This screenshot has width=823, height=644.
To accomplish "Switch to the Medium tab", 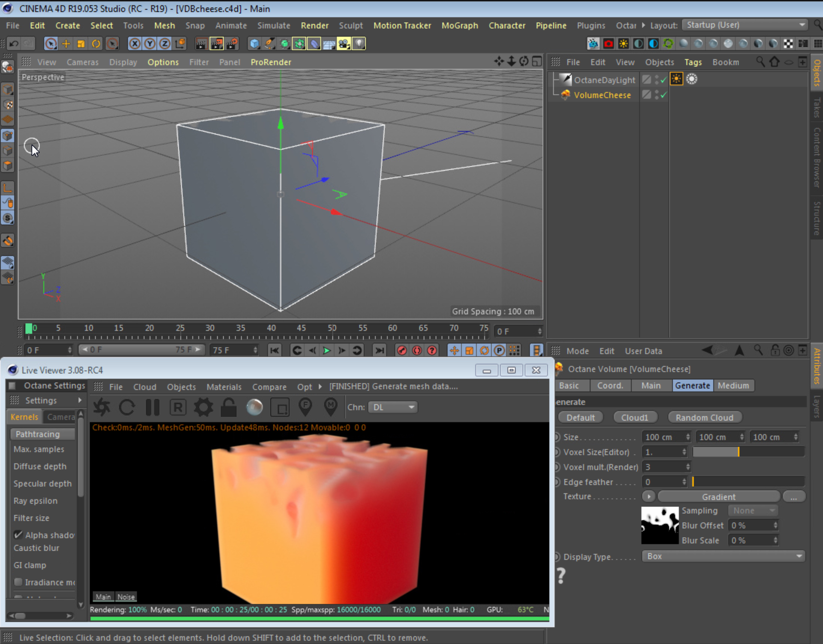I will pos(733,385).
